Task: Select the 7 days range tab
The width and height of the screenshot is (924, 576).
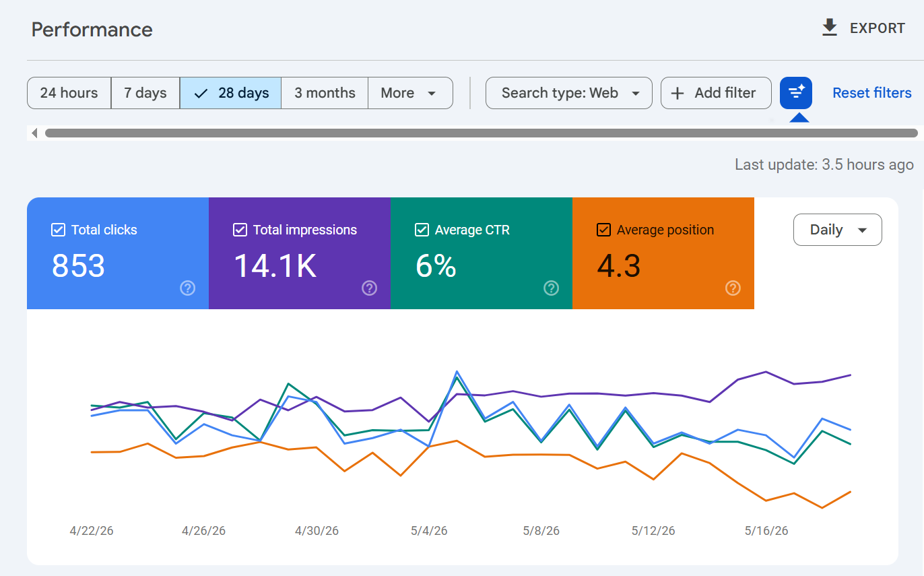Action: tap(145, 93)
